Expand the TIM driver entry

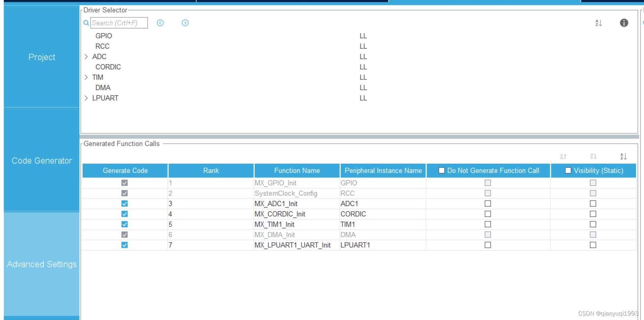point(86,77)
